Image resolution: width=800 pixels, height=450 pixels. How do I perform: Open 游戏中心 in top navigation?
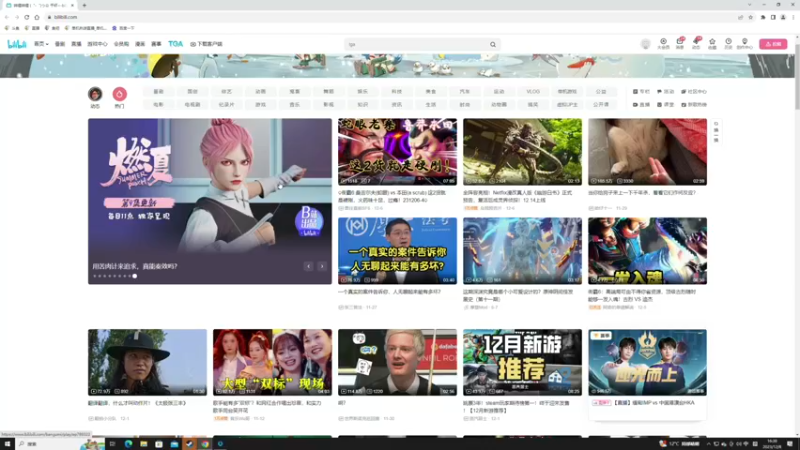click(x=97, y=44)
